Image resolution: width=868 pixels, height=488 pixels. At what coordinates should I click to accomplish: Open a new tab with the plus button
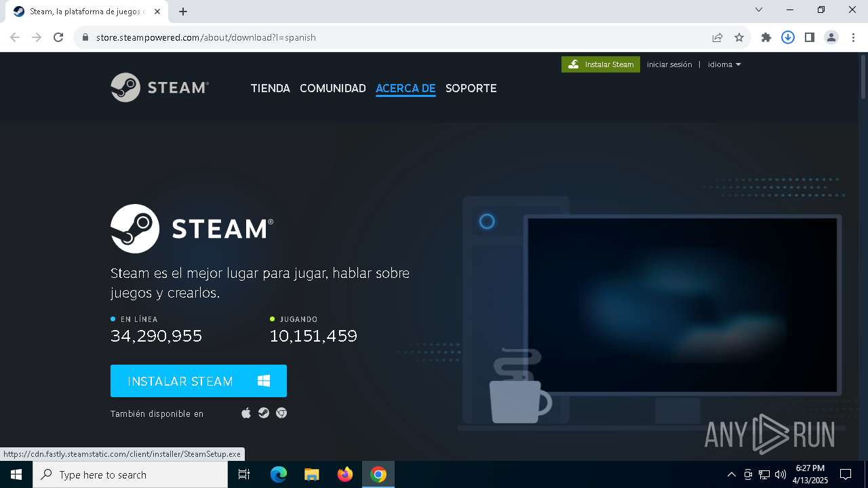pyautogui.click(x=183, y=12)
